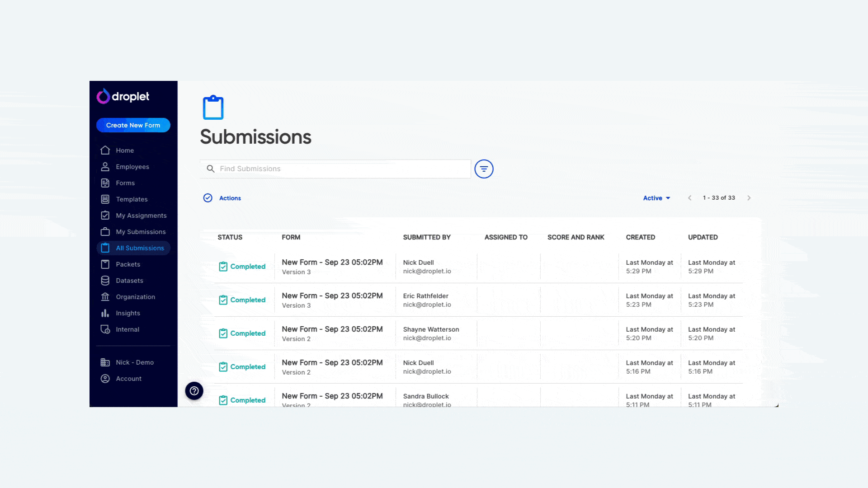Sort by UPDATED column header
Image resolution: width=868 pixels, height=488 pixels.
tap(703, 237)
